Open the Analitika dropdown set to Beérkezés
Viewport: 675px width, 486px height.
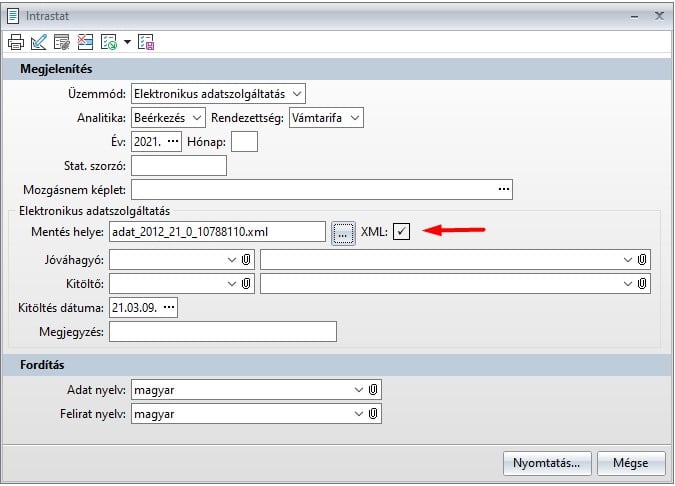[x=197, y=118]
